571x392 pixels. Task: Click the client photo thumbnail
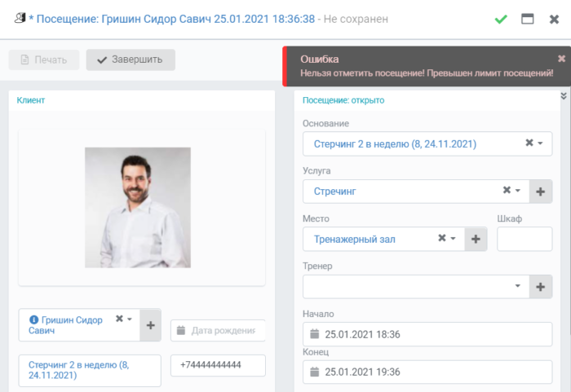[138, 208]
